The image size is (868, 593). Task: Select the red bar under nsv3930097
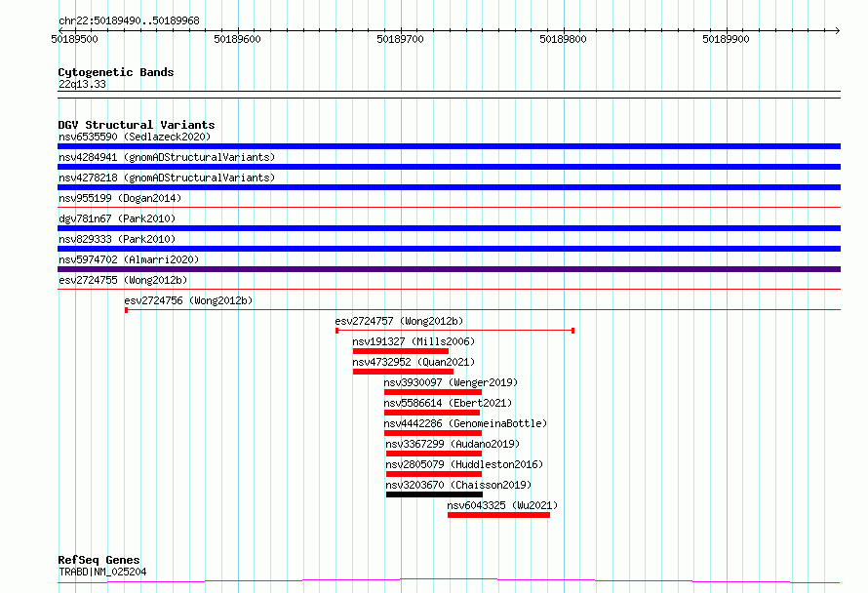[433, 392]
